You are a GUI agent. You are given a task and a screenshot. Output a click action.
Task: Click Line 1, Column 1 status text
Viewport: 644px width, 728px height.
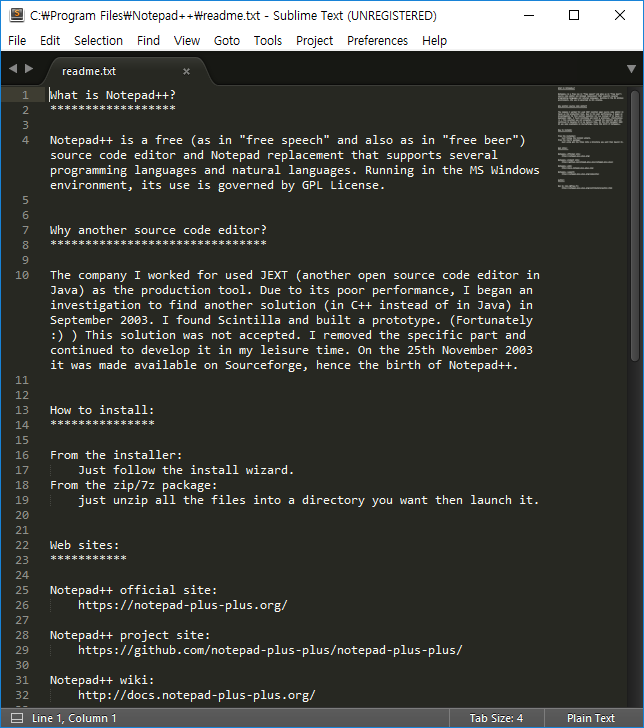coord(74,718)
